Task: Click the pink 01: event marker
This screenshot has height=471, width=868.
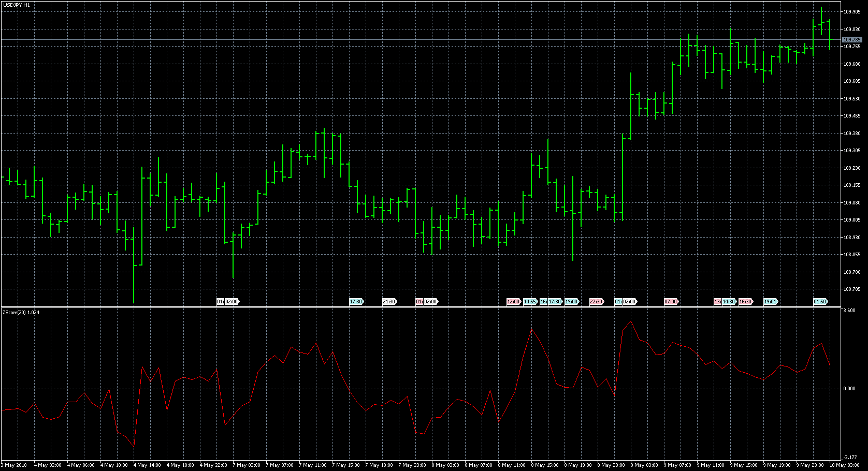Action: pos(419,302)
